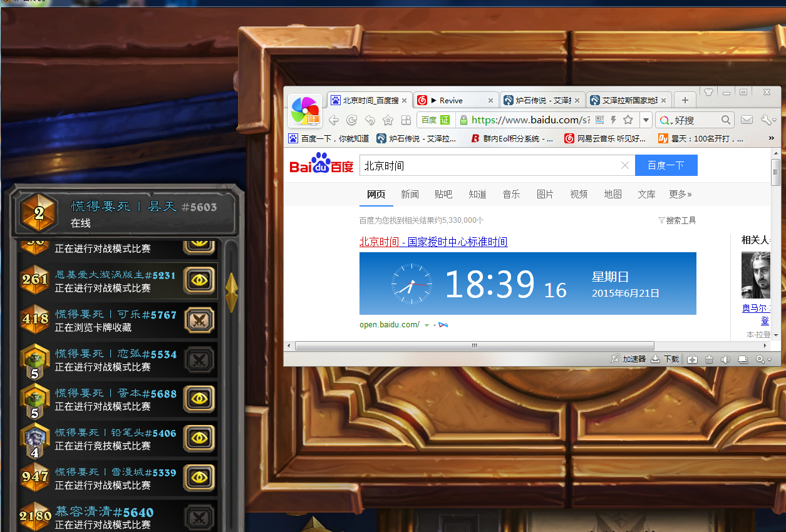Open the address bar history dropdown arrow
Screen dimensions: 786x532
[x=646, y=120]
